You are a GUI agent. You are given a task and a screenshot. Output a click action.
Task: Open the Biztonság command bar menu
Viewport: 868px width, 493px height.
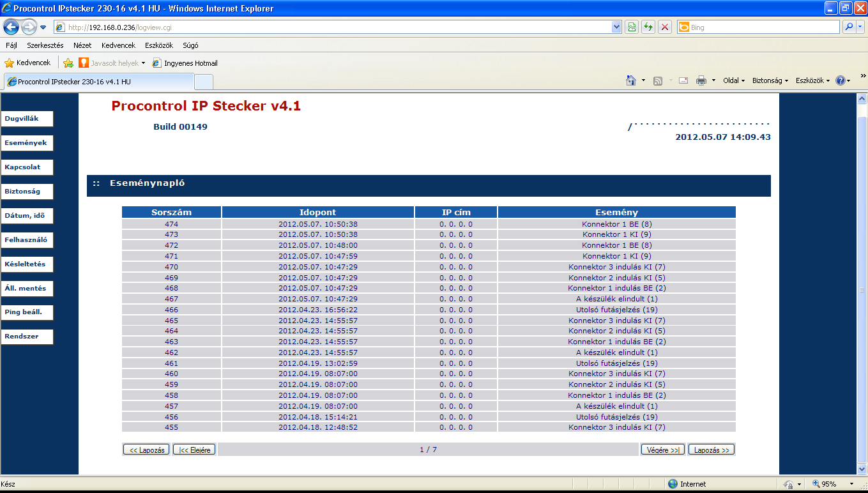coord(770,80)
